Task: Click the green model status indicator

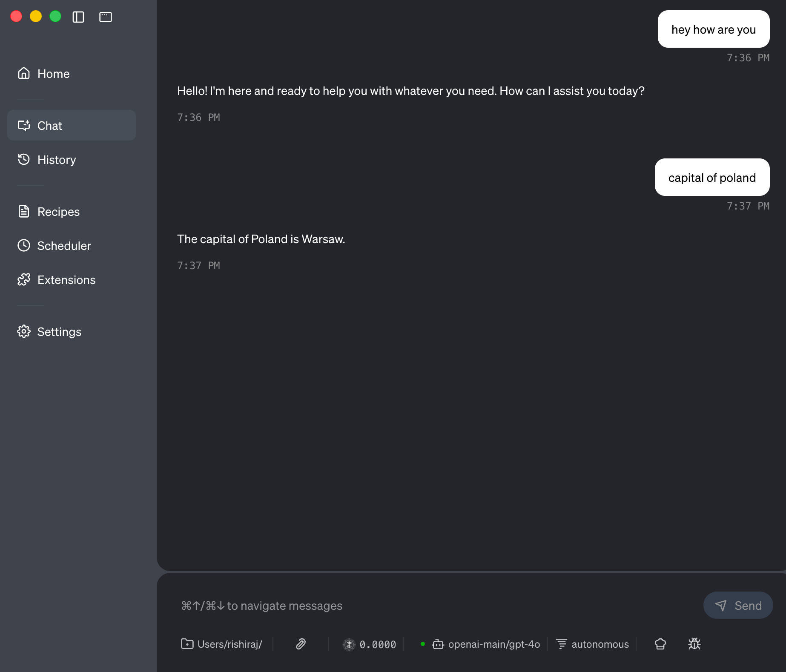Action: pos(423,644)
